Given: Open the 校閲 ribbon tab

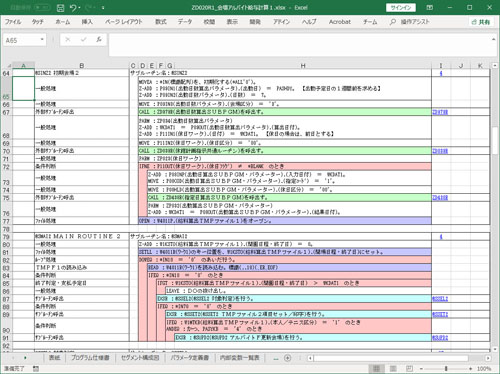Looking at the screenshot, I should [209, 22].
